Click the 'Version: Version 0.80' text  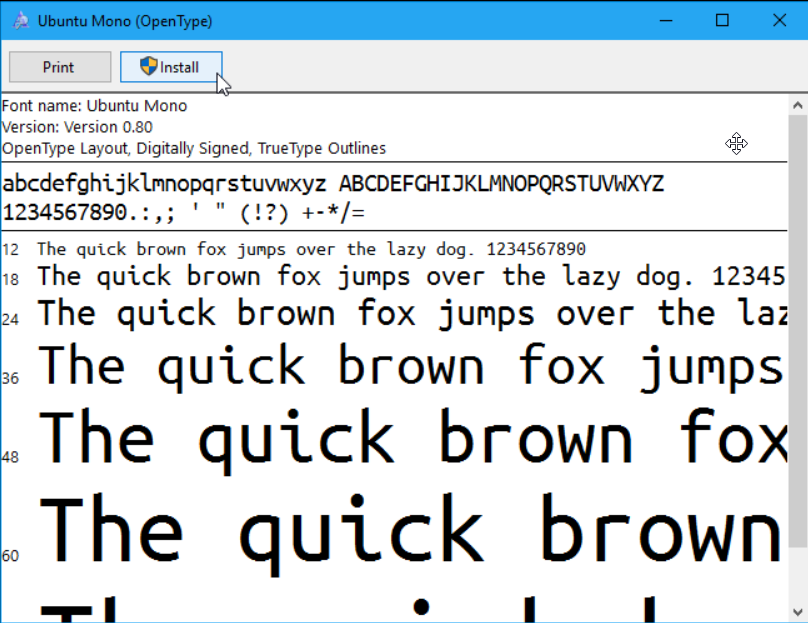point(77,127)
